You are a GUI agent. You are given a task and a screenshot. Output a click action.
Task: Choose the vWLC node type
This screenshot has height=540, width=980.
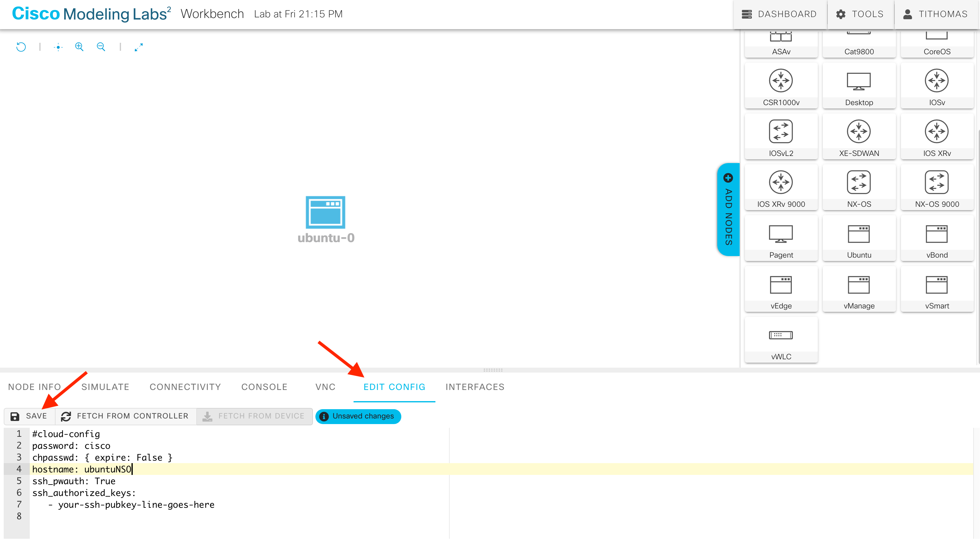(781, 340)
